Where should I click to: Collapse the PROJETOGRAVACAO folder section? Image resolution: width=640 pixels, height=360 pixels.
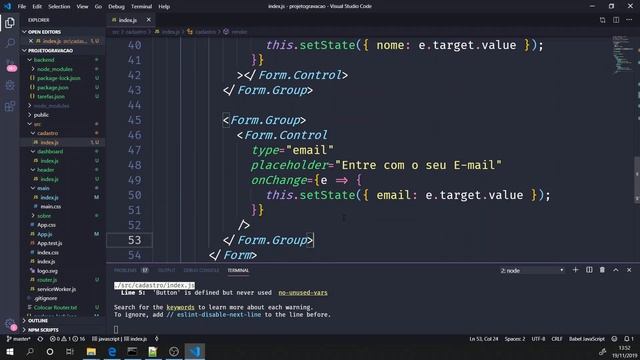(63, 51)
